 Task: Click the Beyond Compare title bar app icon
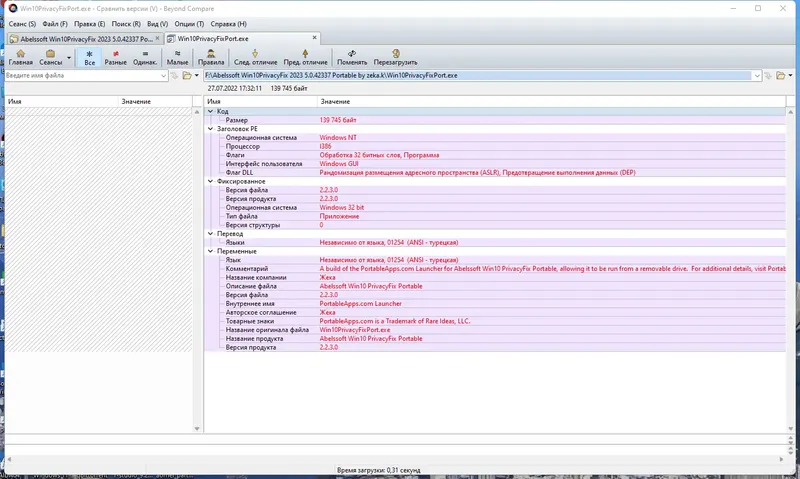point(13,8)
